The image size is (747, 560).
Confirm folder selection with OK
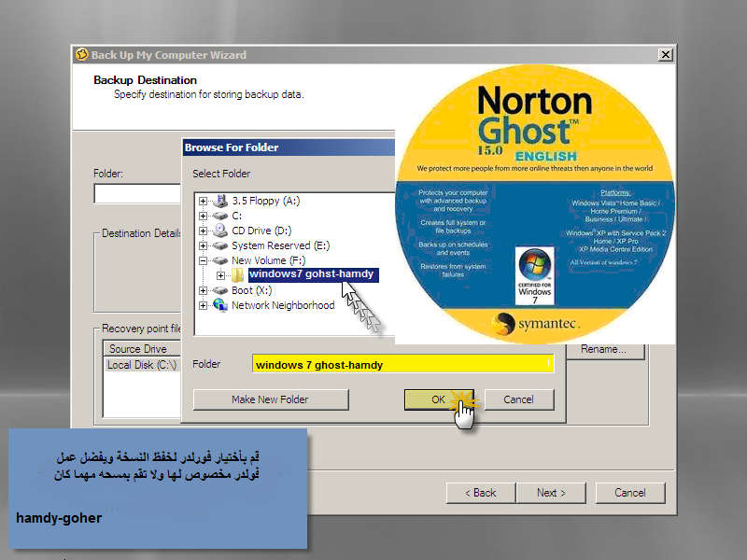[439, 399]
